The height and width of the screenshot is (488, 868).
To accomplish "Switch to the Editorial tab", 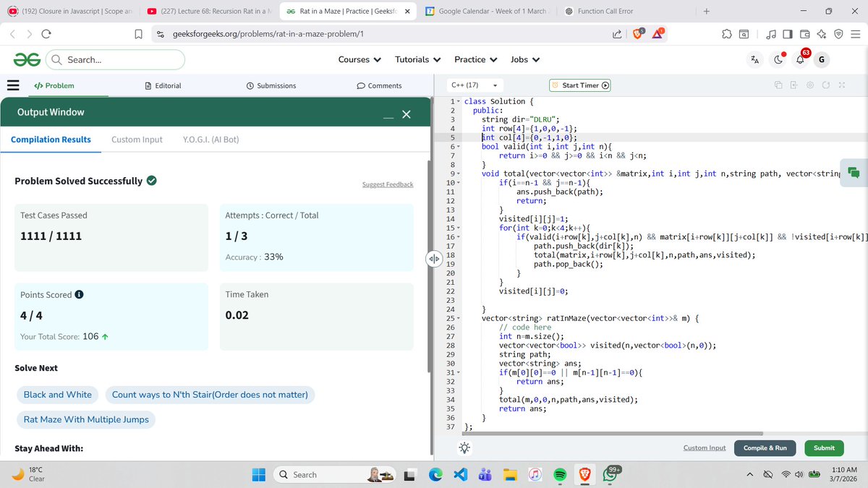I will pyautogui.click(x=163, y=85).
